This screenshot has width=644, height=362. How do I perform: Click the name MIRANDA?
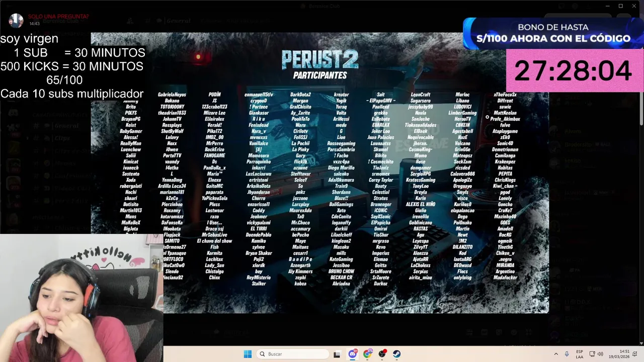[505, 265]
